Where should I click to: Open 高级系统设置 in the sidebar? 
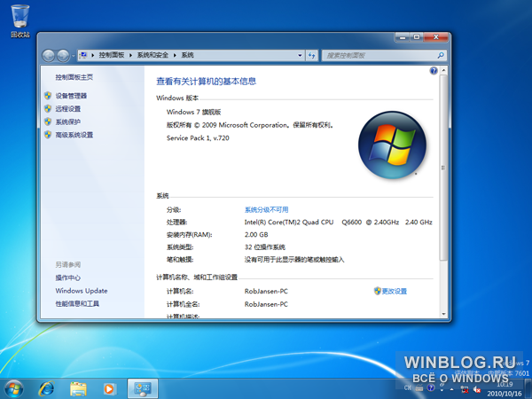74,135
